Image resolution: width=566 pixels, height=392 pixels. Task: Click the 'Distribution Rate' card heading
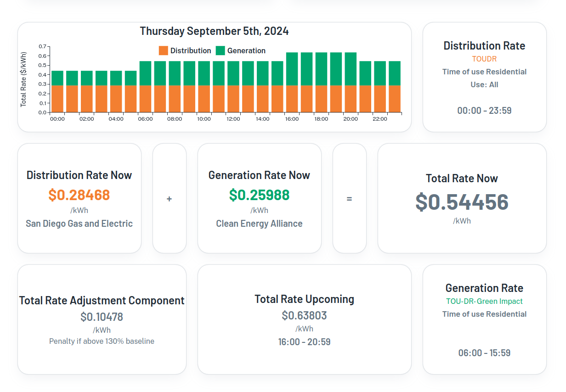(x=484, y=45)
